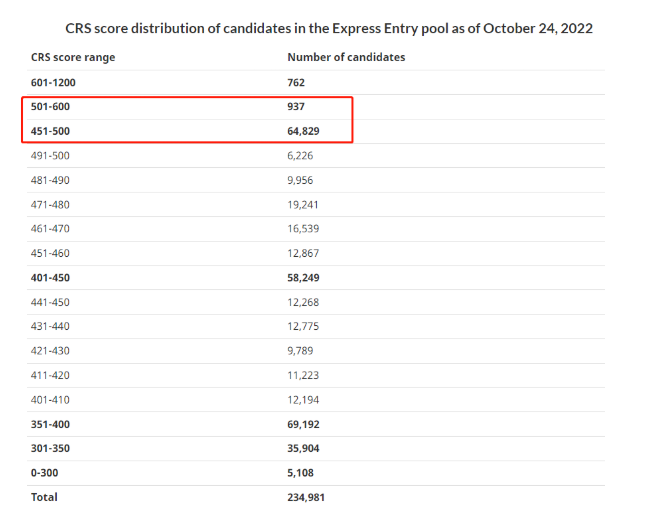
Task: Select the 69,192 value for 351-400
Action: click(x=303, y=424)
